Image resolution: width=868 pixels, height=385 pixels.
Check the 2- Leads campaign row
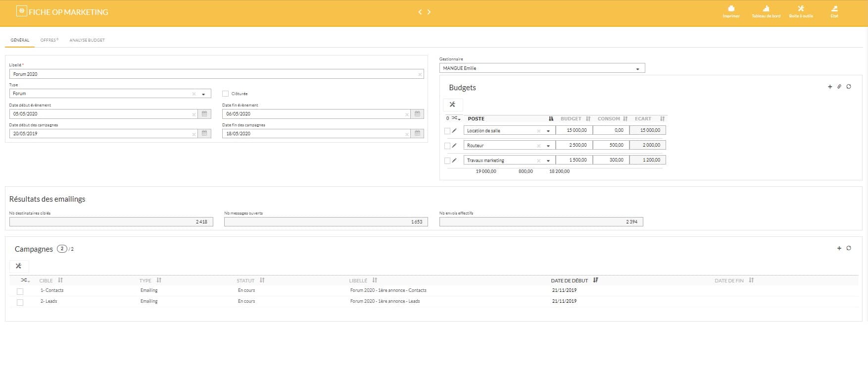pyautogui.click(x=20, y=302)
